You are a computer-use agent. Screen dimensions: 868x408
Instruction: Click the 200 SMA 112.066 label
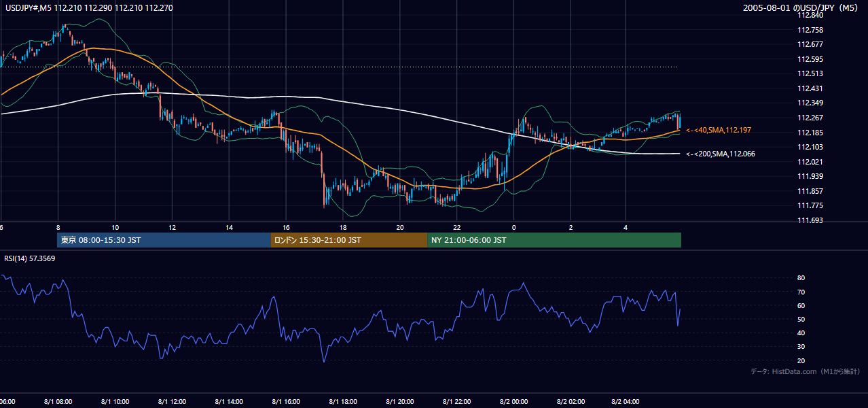point(721,154)
